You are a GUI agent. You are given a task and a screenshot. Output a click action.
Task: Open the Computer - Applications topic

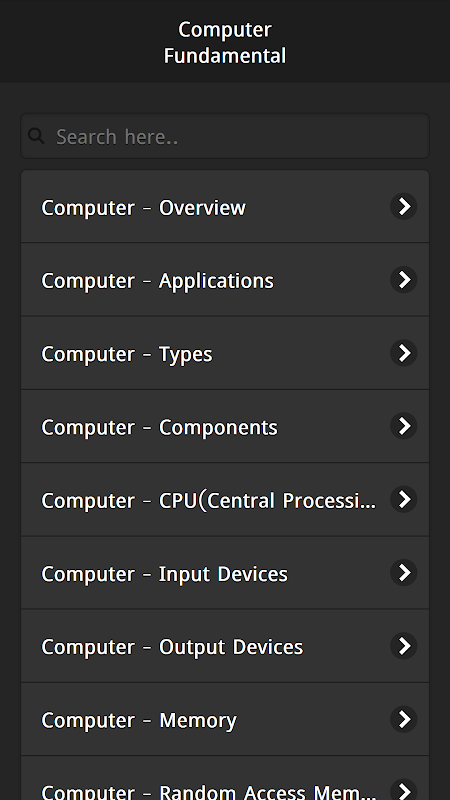coord(225,280)
